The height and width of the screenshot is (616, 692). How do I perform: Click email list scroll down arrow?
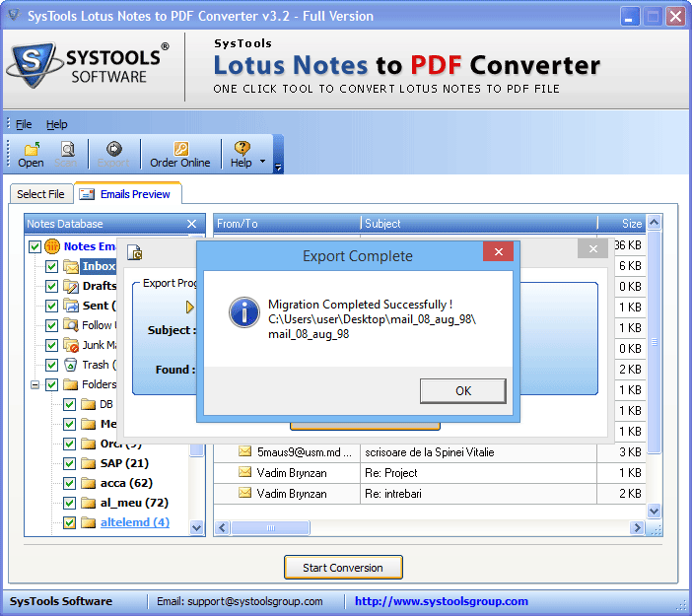(654, 511)
